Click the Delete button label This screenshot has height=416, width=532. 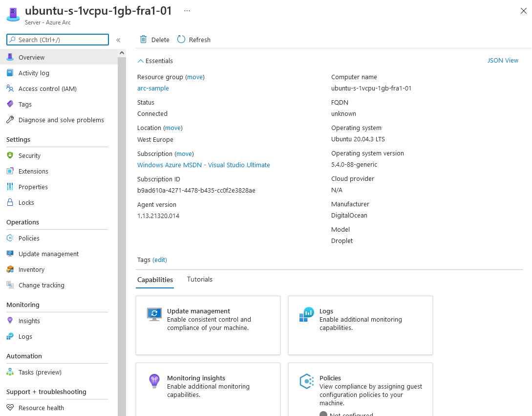(x=160, y=40)
